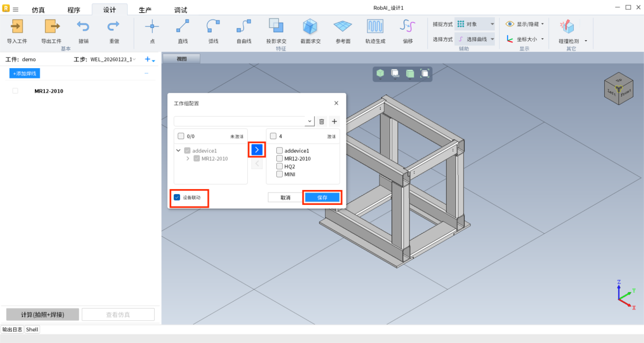Open the 轨迹生成 trajectory generation tool

coord(375,26)
